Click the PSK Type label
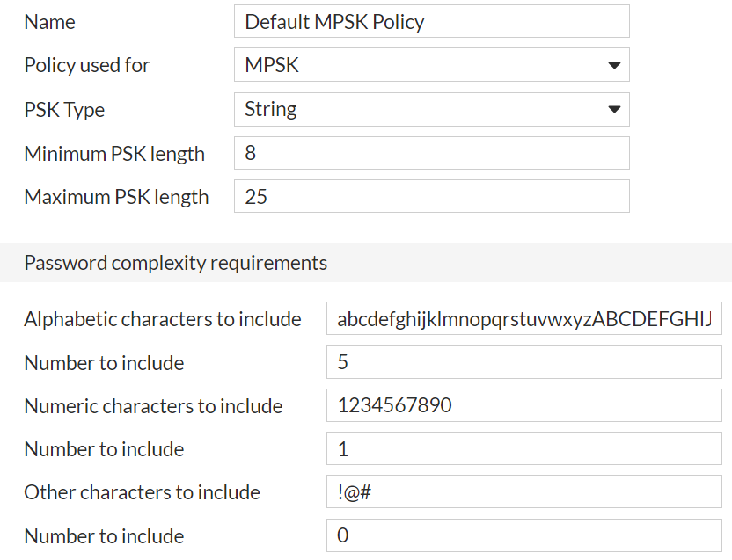The height and width of the screenshot is (560, 732). point(64,109)
